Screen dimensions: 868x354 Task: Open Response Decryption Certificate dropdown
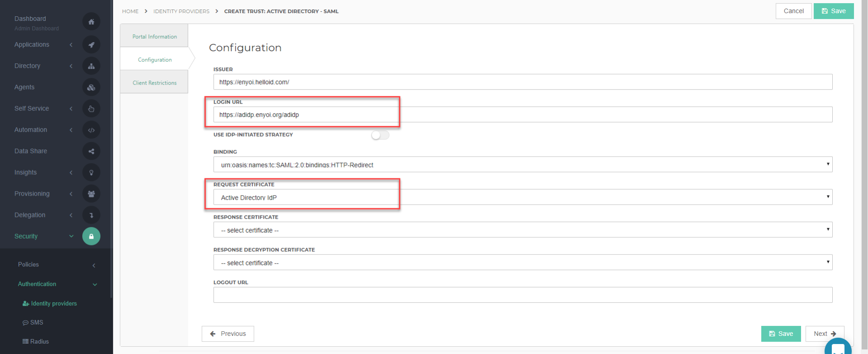(x=523, y=262)
